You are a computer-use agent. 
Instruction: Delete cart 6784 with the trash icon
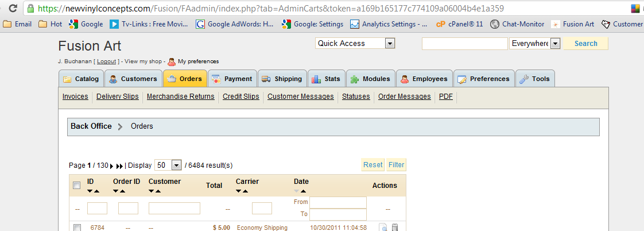395,228
